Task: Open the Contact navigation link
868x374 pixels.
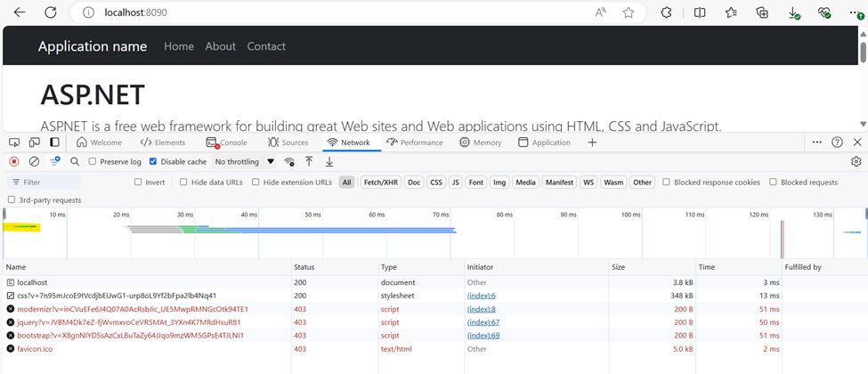Action: click(x=266, y=46)
